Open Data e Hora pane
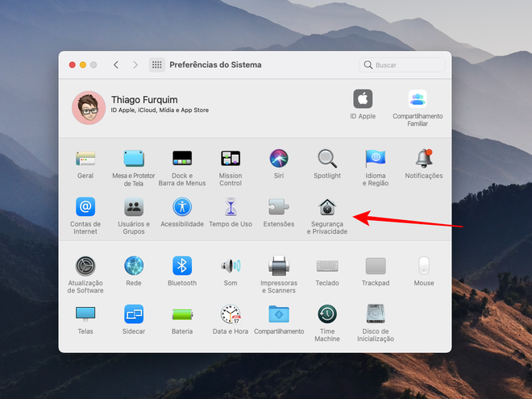Viewport: 532px width, 399px height. coord(231,314)
